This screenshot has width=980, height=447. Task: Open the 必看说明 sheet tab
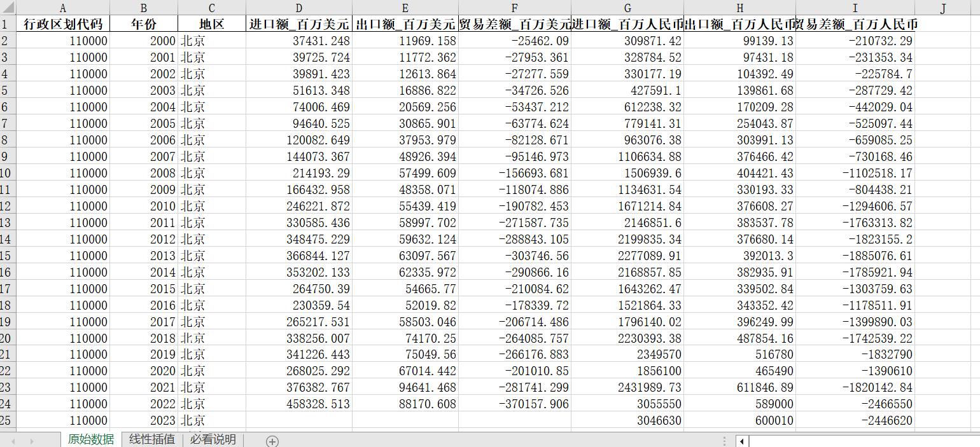tap(213, 439)
